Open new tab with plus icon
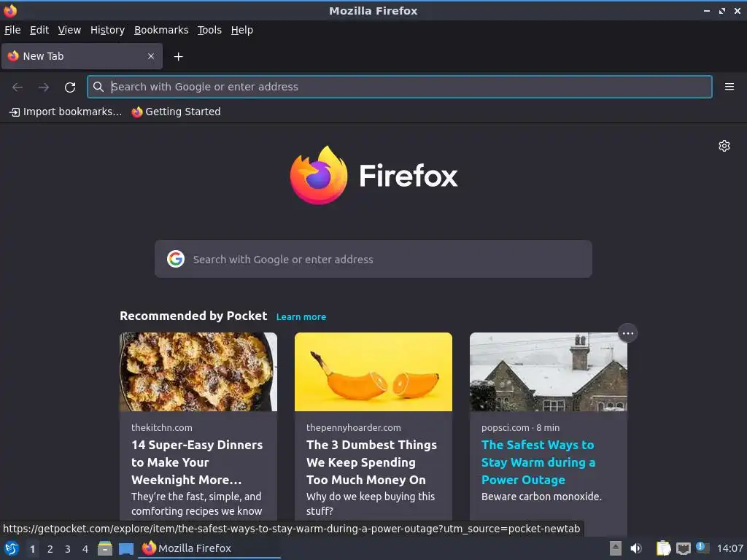 178,57
